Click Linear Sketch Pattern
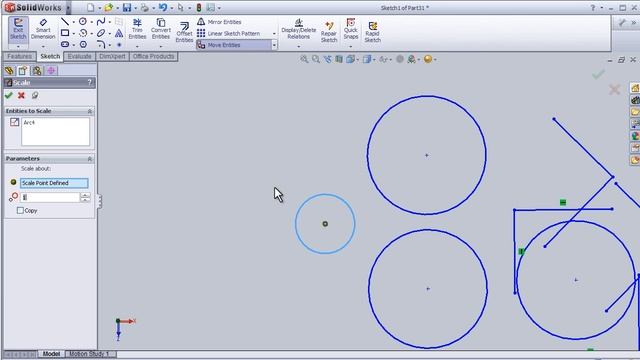Image resolution: width=640 pixels, height=360 pixels. [229, 33]
